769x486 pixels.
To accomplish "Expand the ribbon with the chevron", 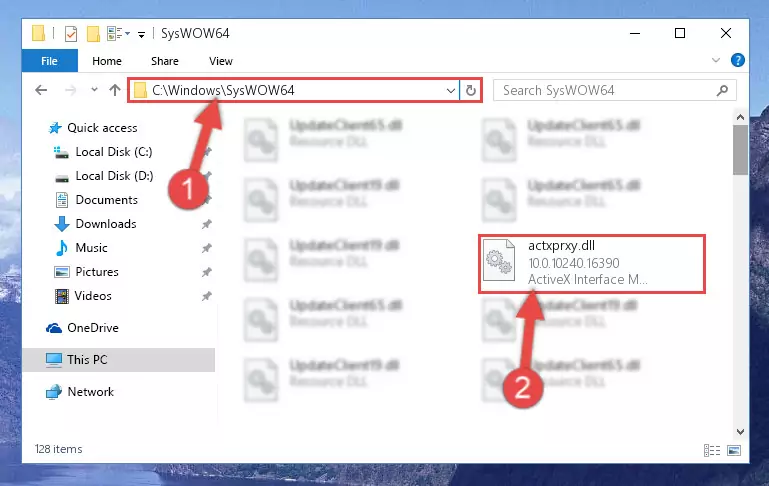I will pyautogui.click(x=716, y=60).
